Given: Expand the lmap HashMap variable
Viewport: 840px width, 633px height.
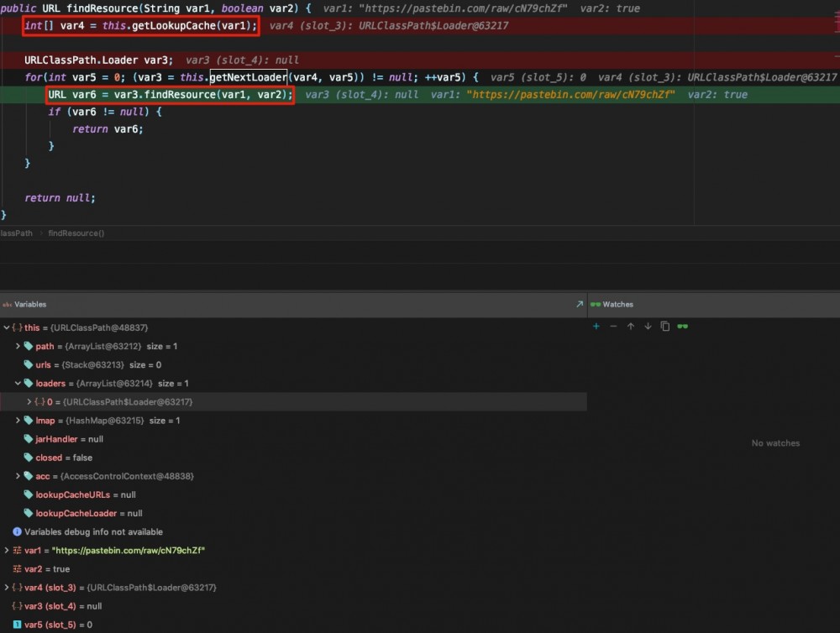Looking at the screenshot, I should point(18,420).
